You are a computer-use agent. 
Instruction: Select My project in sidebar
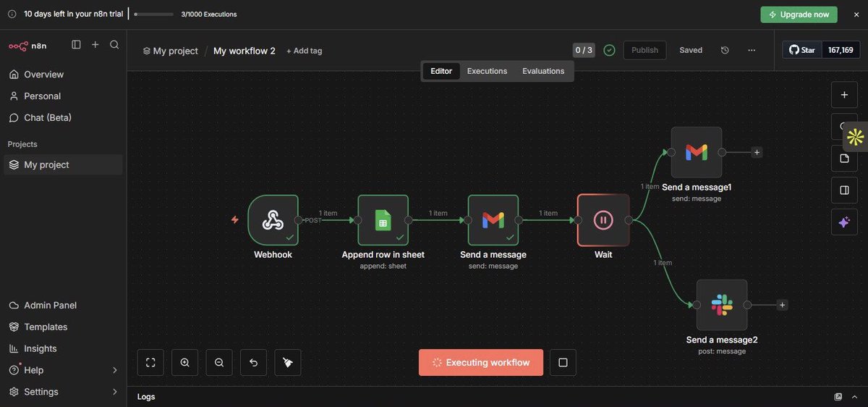63,164
